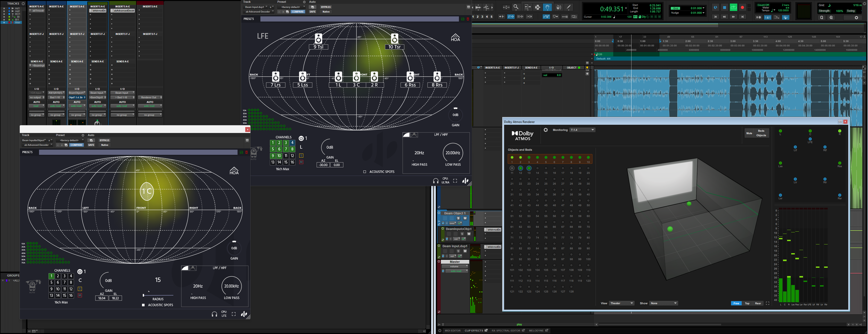
Task: Click the 9 Tsl speaker in upper plugin
Action: (x=318, y=41)
